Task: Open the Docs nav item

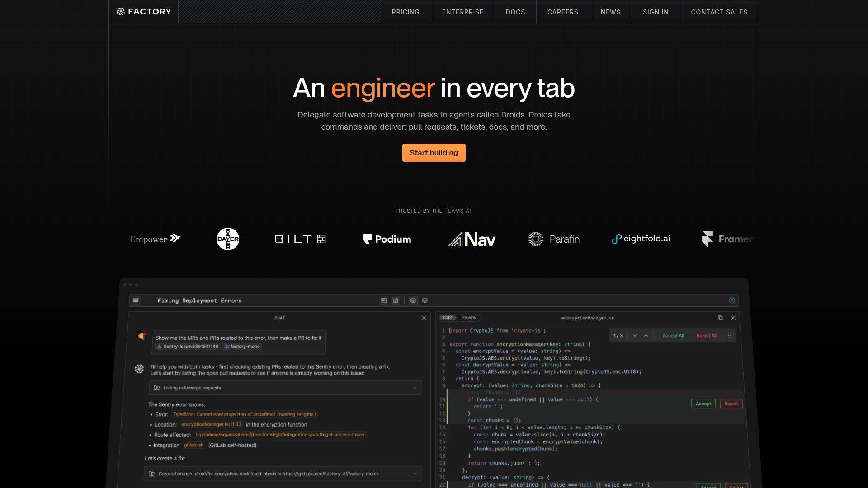Action: (515, 12)
